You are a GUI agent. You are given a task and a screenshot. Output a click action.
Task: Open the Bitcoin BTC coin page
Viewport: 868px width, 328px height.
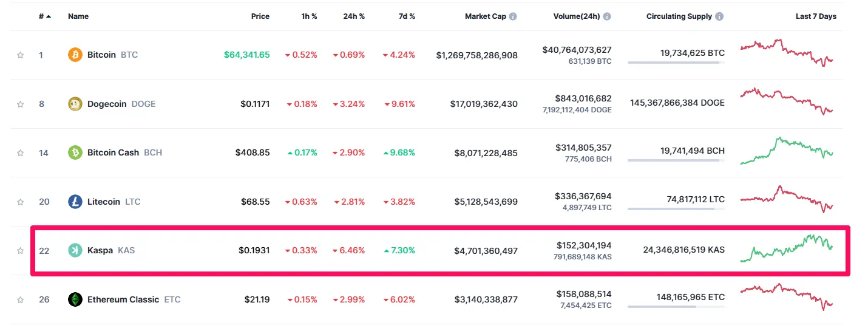(x=113, y=55)
